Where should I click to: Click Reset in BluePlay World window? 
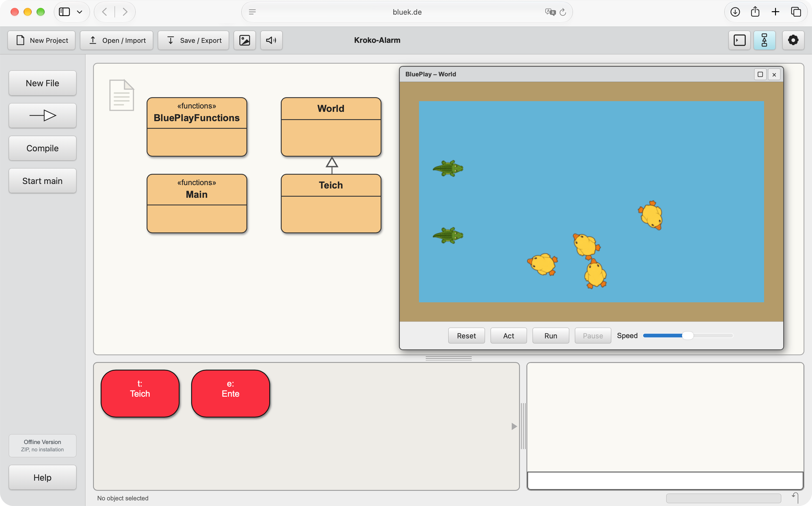466,336
